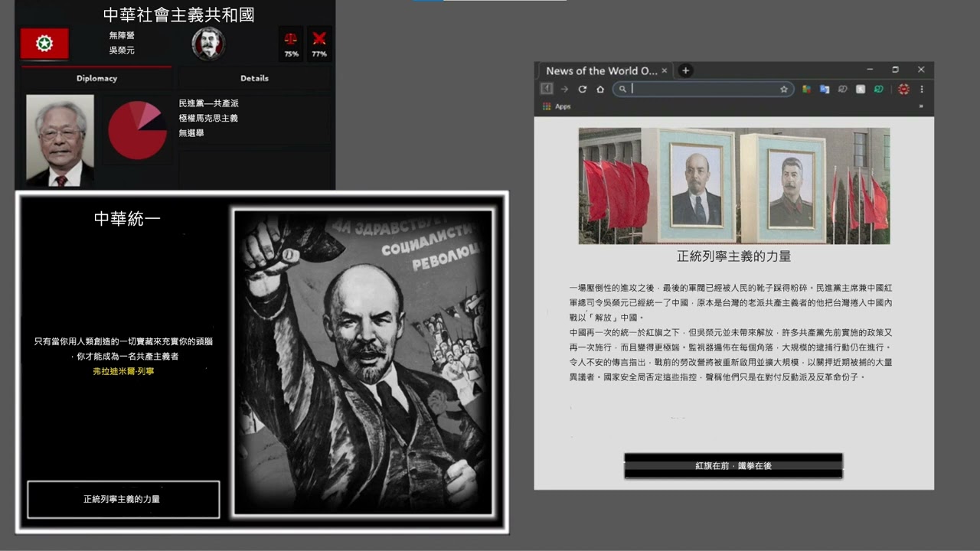The image size is (980, 551).
Task: Click the leader portrait of the elderly man
Action: (60, 141)
